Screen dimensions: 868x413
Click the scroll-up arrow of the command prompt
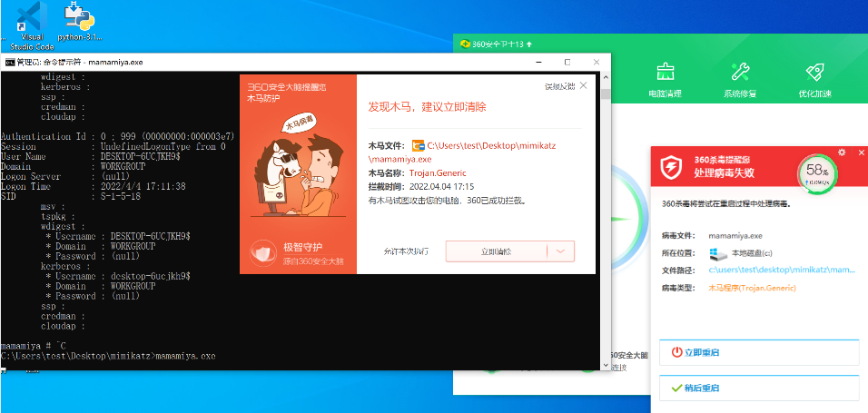605,76
